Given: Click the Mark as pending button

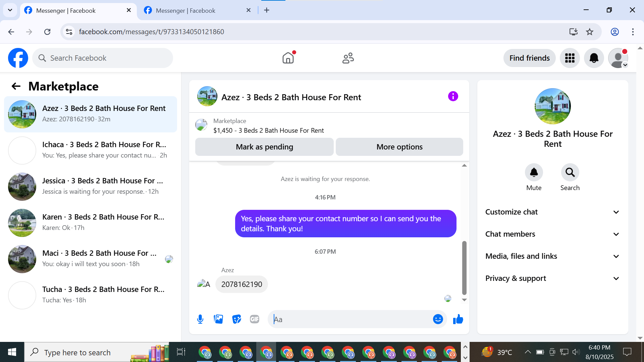Looking at the screenshot, I should pos(264,147).
